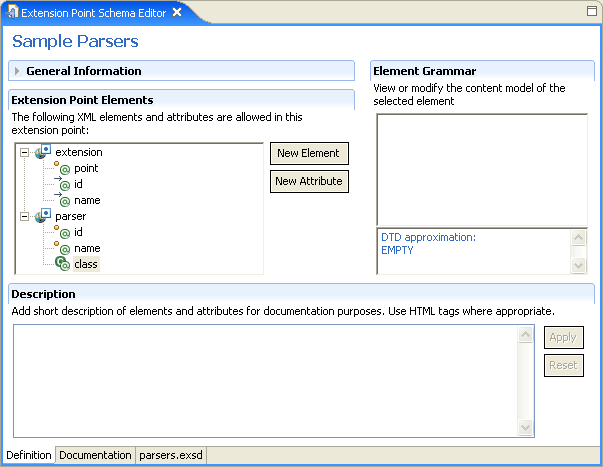Click the Element Grammar heading

click(x=425, y=71)
